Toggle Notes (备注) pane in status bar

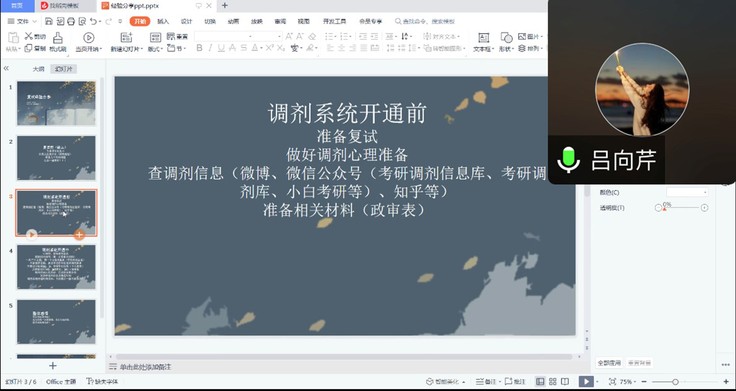coord(485,382)
